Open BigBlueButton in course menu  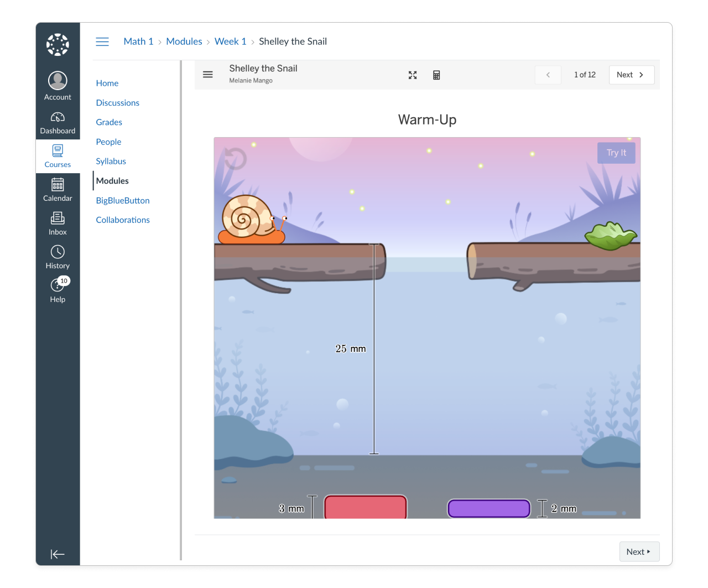(x=123, y=200)
